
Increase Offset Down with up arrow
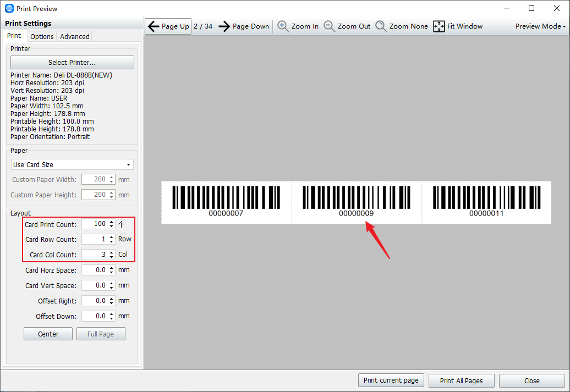pos(112,314)
